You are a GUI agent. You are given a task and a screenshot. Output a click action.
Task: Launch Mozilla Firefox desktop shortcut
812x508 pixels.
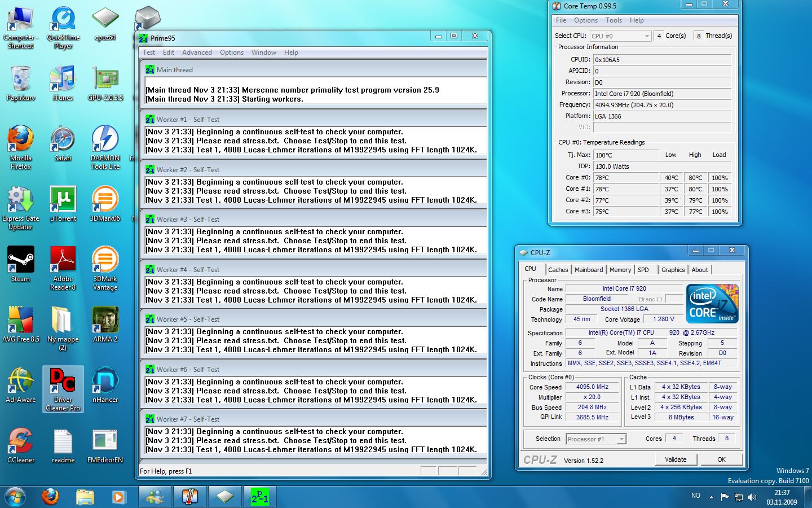click(21, 147)
